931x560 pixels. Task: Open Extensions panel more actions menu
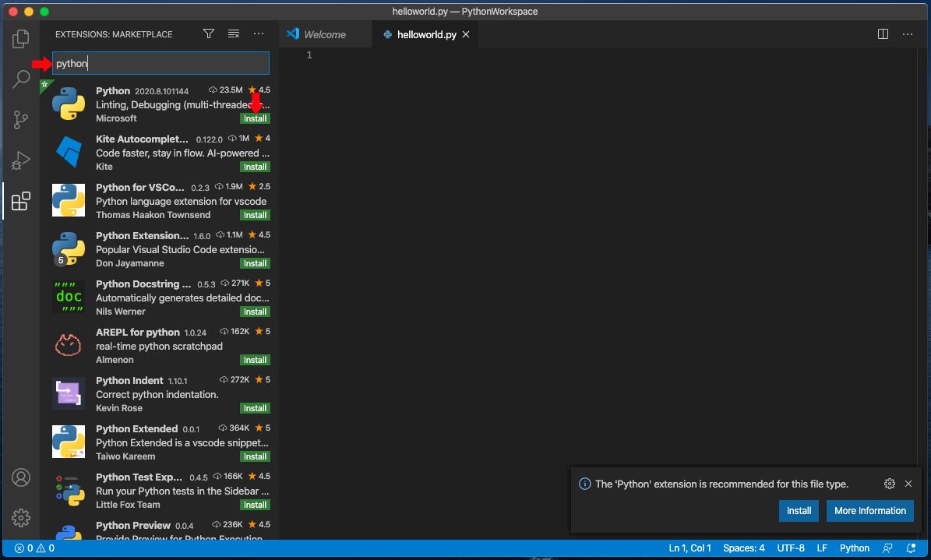[x=259, y=33]
